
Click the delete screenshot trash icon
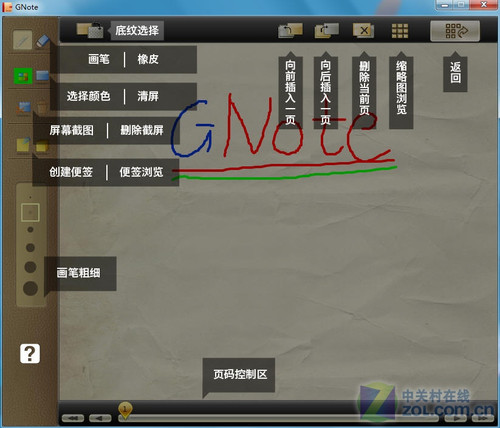click(42, 108)
